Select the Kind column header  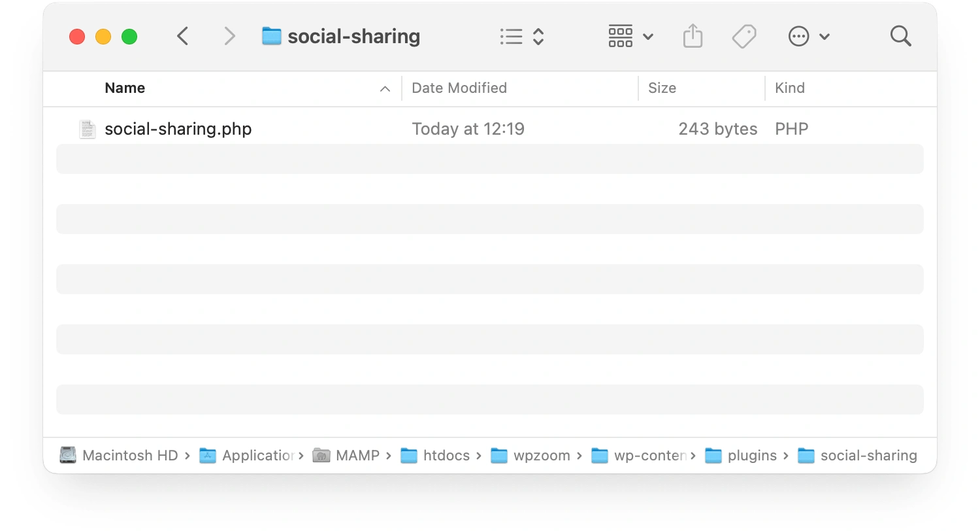pyautogui.click(x=790, y=88)
